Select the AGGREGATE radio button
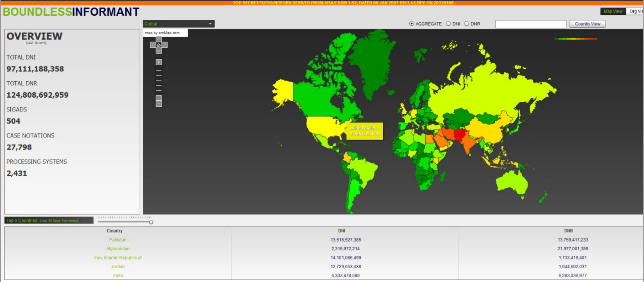The height and width of the screenshot is (282, 644). pos(412,24)
